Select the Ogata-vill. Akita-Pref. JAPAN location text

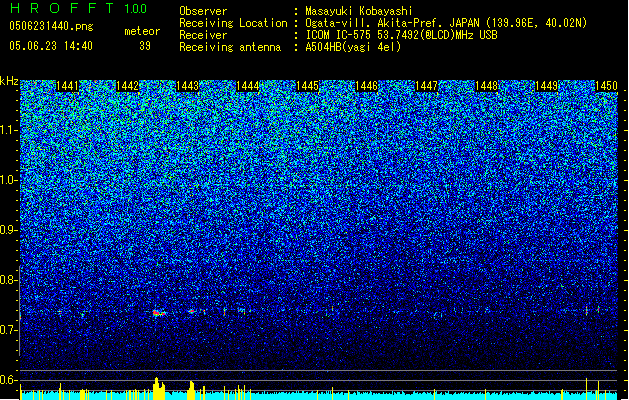pyautogui.click(x=446, y=23)
